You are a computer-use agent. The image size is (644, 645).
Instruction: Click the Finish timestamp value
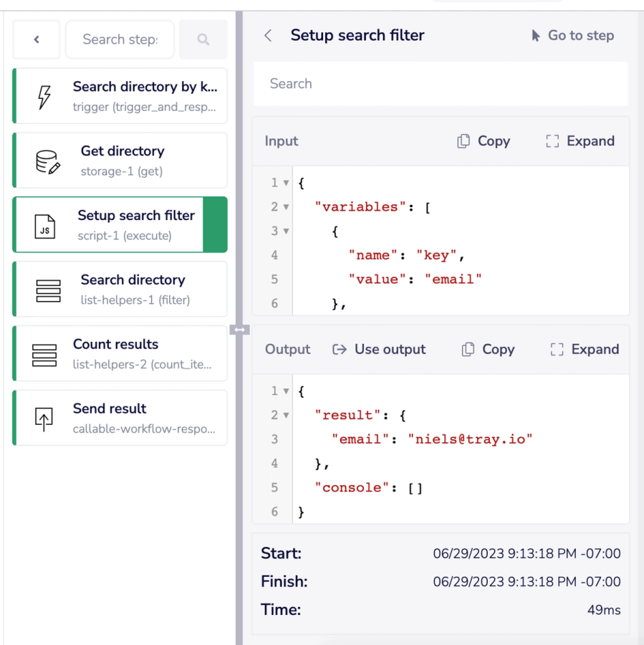[527, 582]
